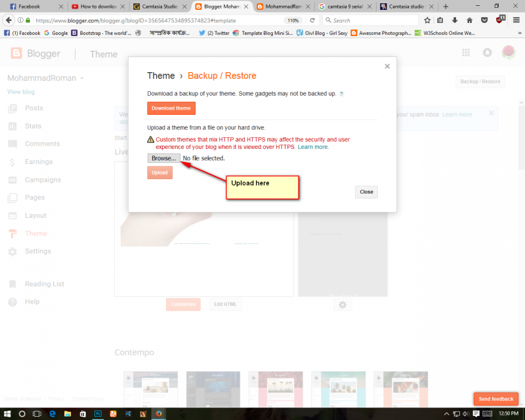Open the downloads arrow icon
This screenshot has width=525, height=420.
455,20
